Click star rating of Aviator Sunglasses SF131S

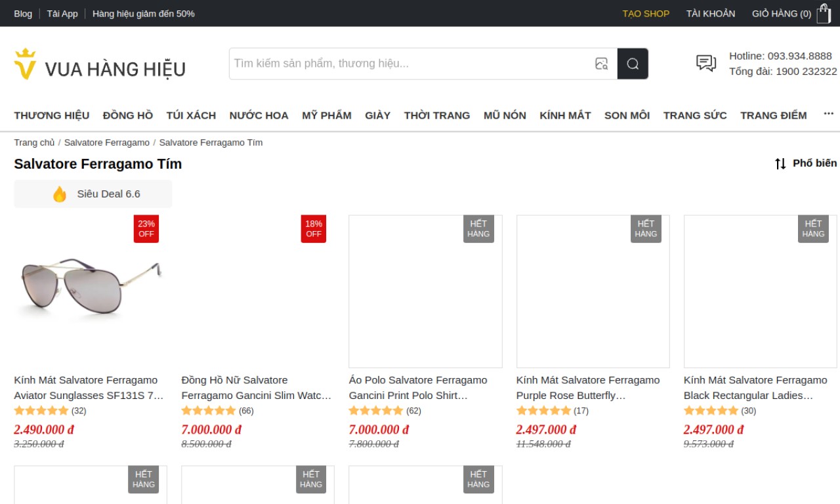[41, 411]
